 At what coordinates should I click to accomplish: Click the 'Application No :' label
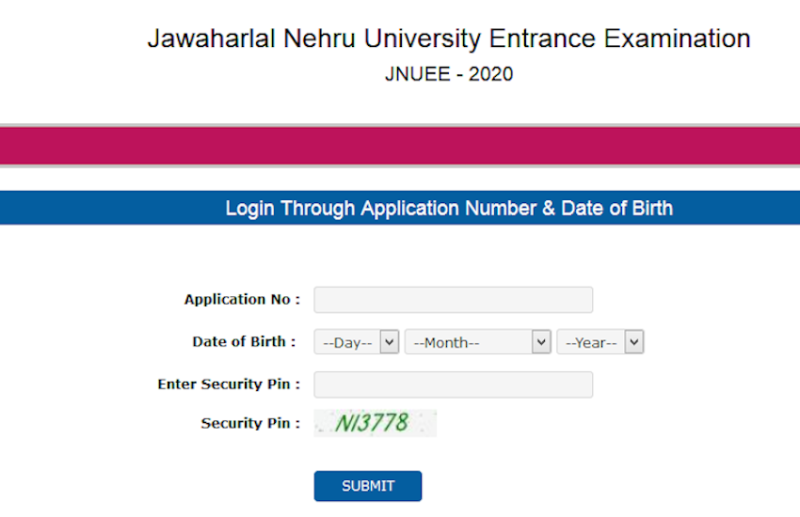click(x=242, y=300)
